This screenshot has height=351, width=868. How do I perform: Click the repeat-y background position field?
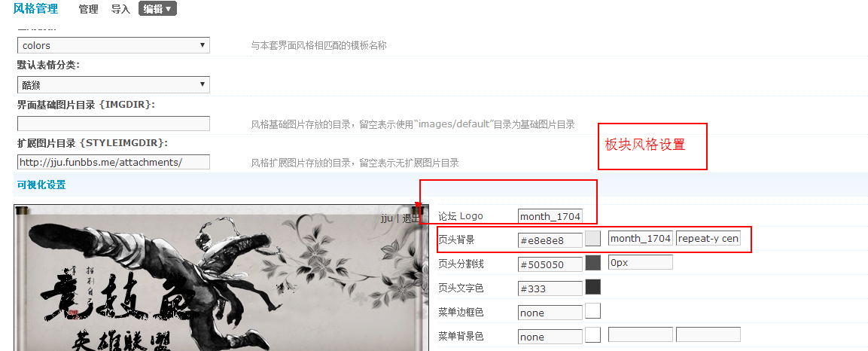[708, 239]
